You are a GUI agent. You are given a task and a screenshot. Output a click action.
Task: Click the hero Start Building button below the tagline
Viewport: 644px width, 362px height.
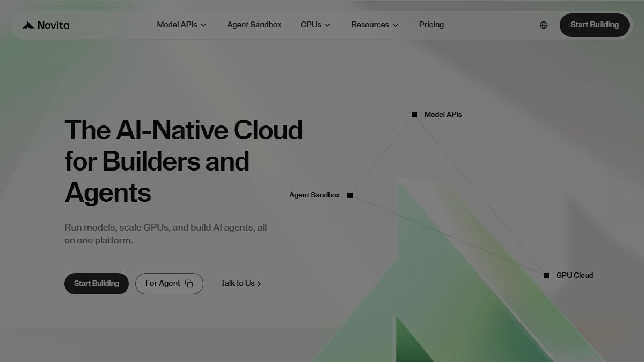tap(97, 284)
